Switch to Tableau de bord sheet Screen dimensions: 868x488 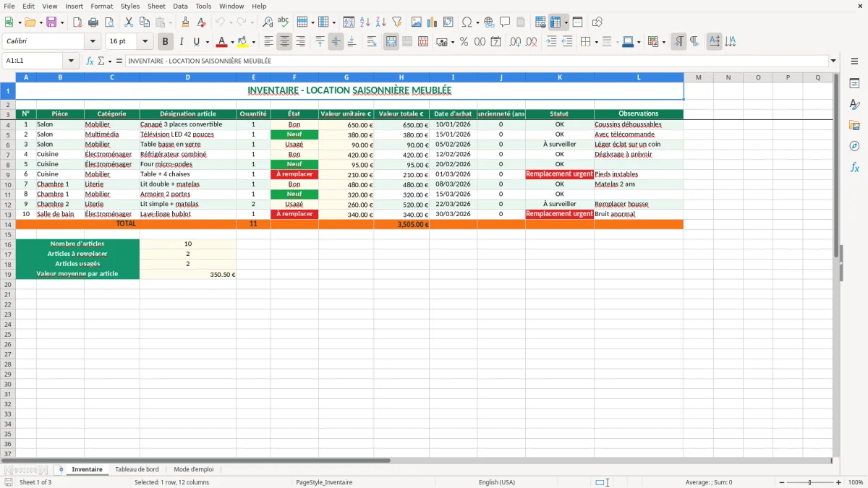click(x=137, y=469)
